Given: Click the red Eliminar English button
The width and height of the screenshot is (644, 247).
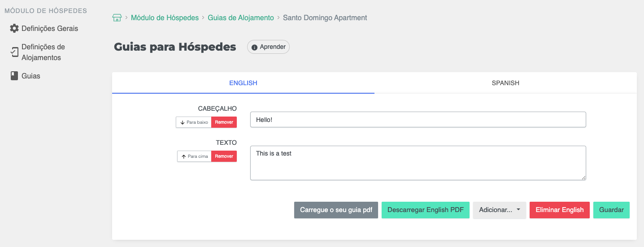Looking at the screenshot, I should click(x=559, y=210).
